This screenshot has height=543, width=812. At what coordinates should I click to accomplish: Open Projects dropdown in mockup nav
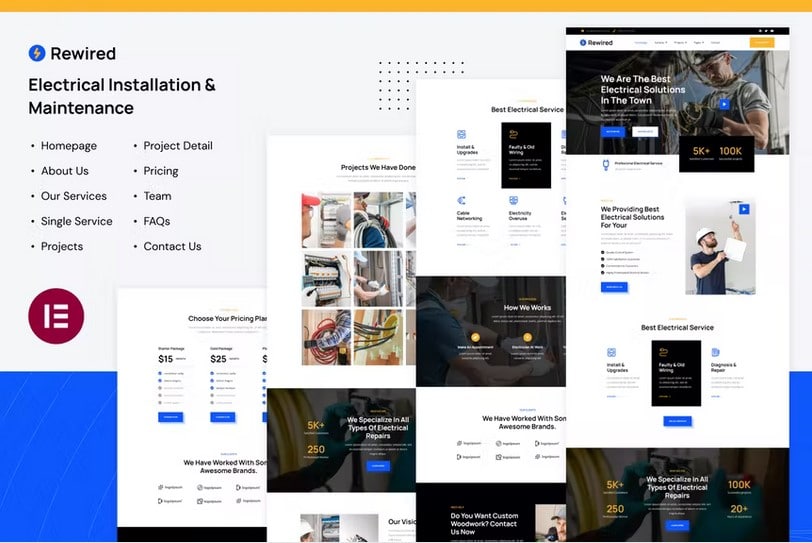click(680, 42)
